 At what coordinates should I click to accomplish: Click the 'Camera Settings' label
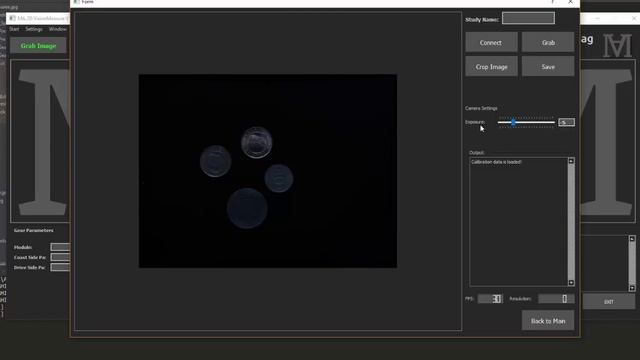pyautogui.click(x=481, y=108)
